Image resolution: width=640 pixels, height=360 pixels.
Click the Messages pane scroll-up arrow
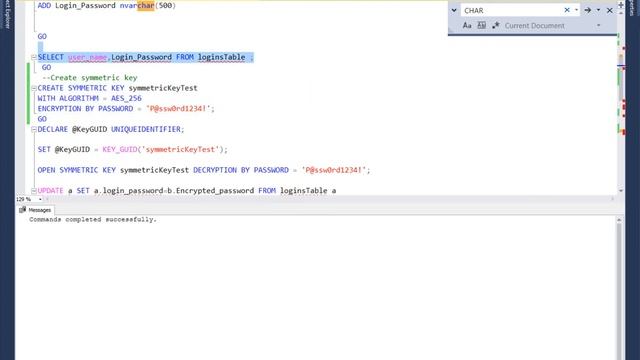point(619,220)
